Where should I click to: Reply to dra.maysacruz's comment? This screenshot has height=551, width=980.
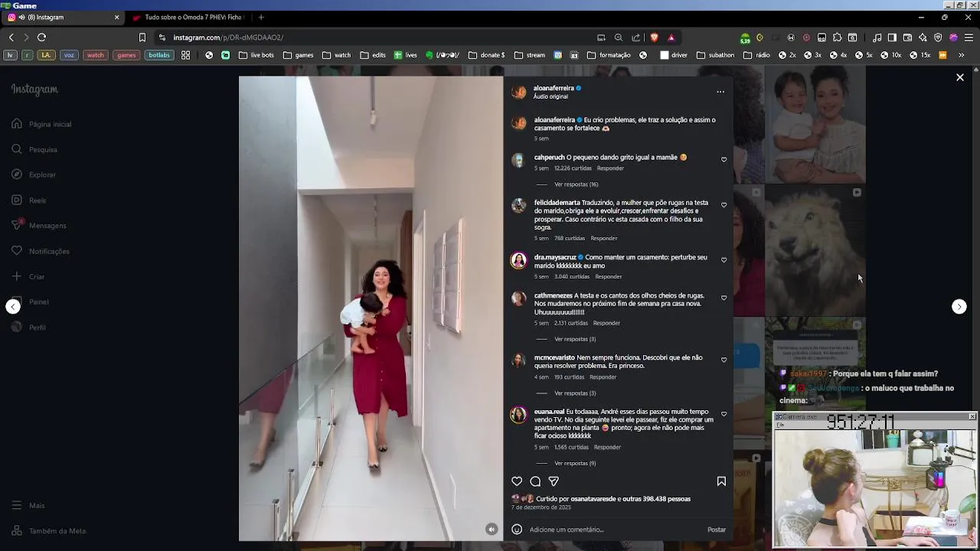[x=609, y=277]
